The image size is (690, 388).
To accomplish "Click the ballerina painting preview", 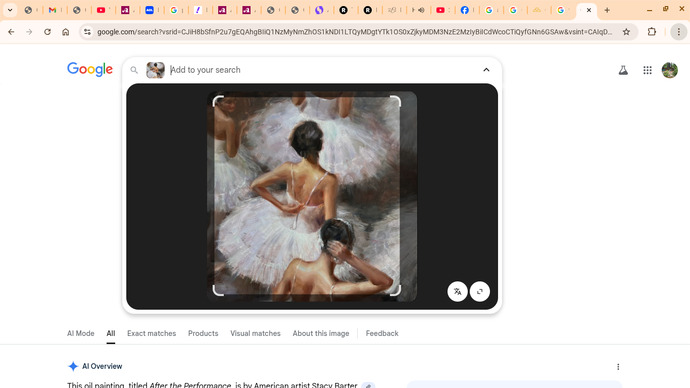I will pyautogui.click(x=312, y=196).
